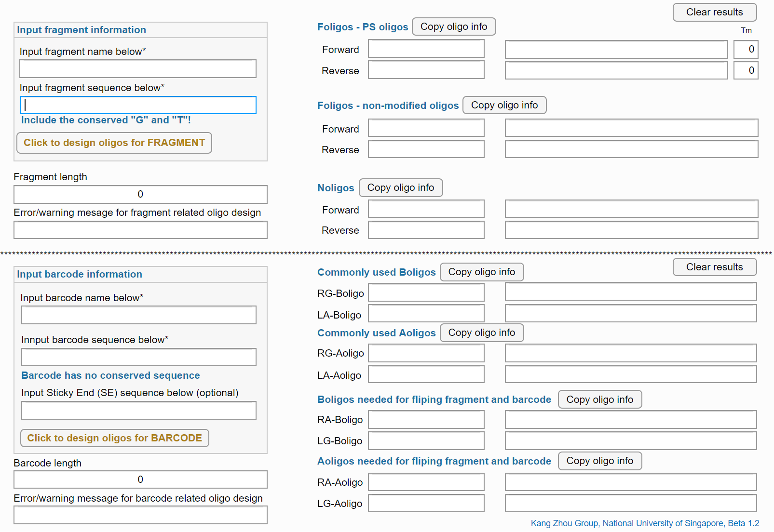This screenshot has height=532, width=774.
Task: Select the fragment error/warning message box
Action: [140, 230]
